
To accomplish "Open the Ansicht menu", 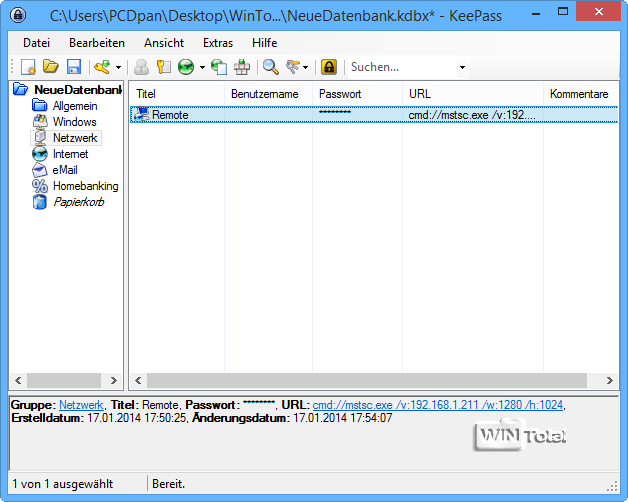I will 164,43.
